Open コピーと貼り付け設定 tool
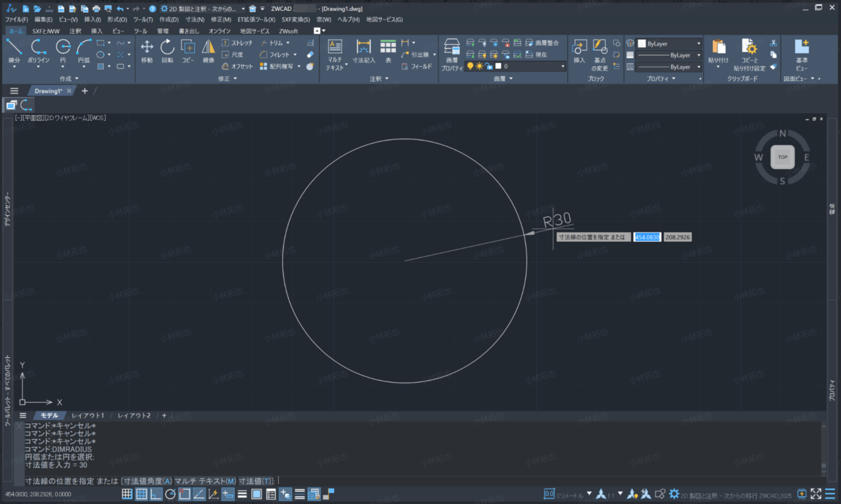The height and width of the screenshot is (504, 841). click(x=749, y=55)
